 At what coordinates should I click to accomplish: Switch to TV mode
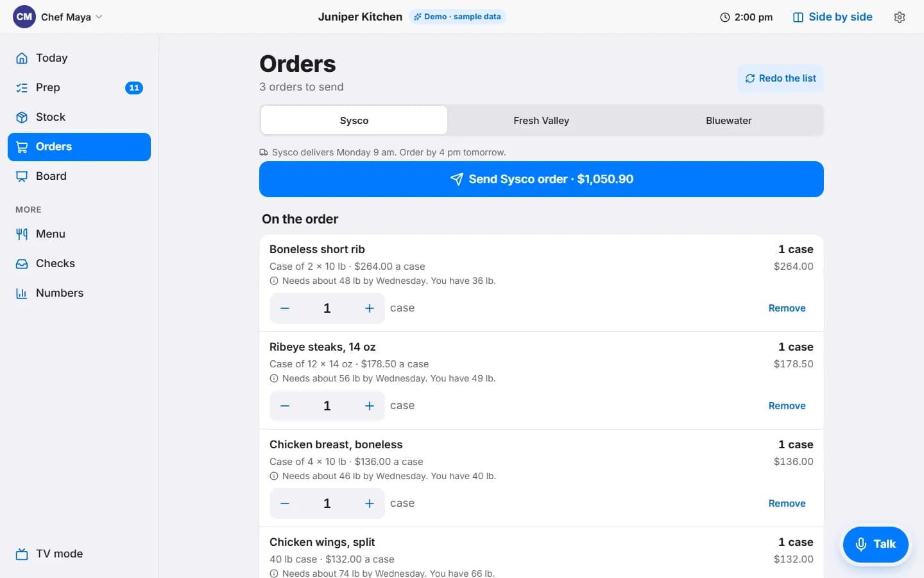pyautogui.click(x=79, y=554)
